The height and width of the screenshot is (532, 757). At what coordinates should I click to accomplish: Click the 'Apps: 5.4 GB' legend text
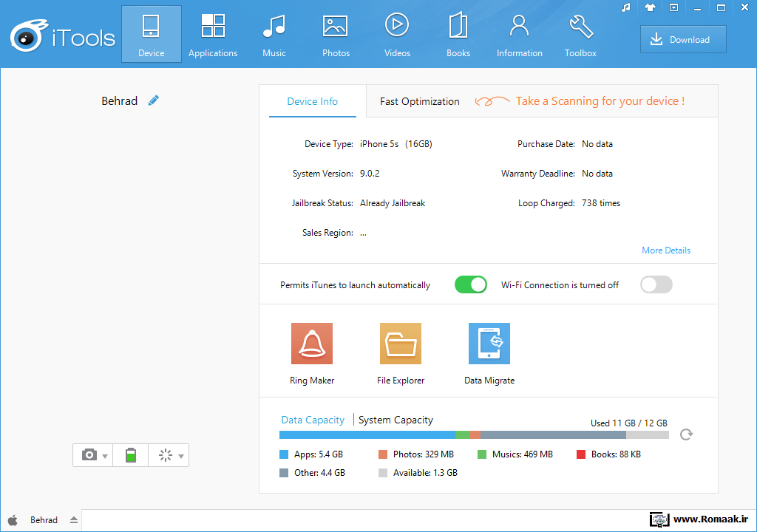pyautogui.click(x=319, y=454)
